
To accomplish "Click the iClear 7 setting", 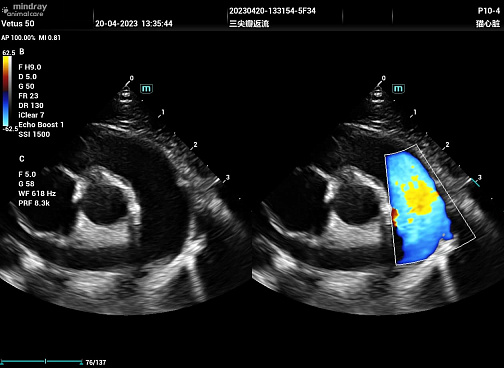I will 31,115.
